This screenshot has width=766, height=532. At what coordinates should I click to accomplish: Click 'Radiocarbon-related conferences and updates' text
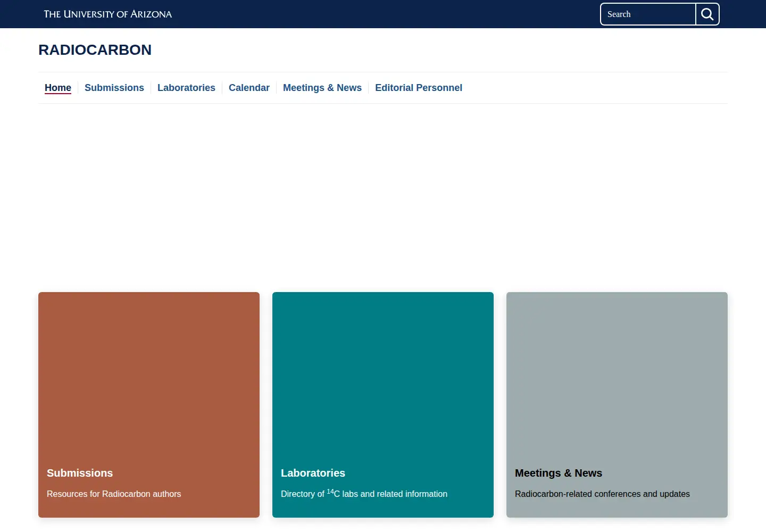pos(602,494)
